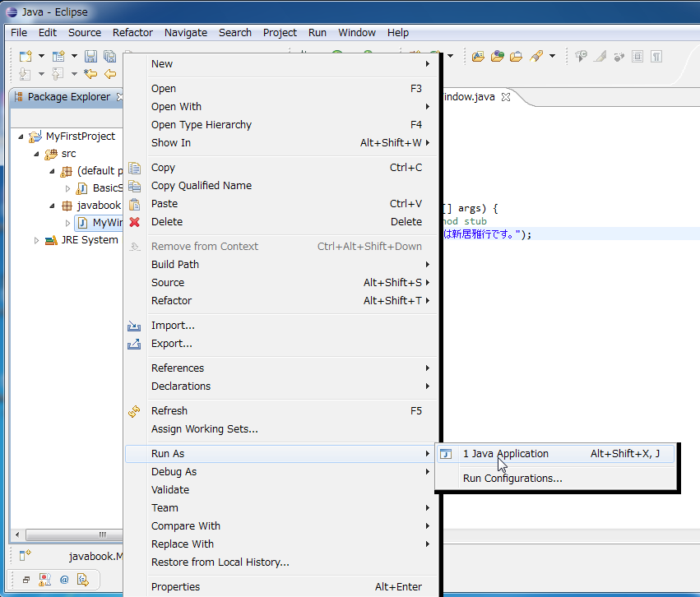Select Run As > 1 Java Application
This screenshot has height=597, width=700.
tap(505, 454)
